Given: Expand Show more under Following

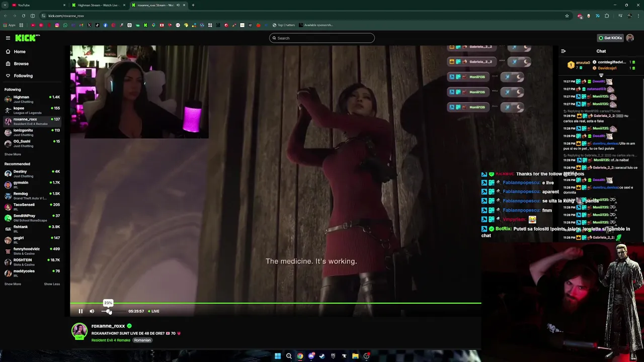Looking at the screenshot, I should coord(13,154).
